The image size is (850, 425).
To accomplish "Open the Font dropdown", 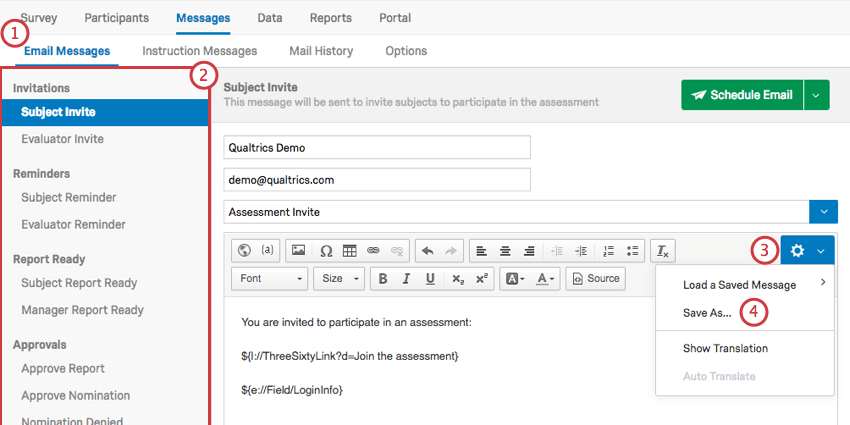I will (x=270, y=279).
